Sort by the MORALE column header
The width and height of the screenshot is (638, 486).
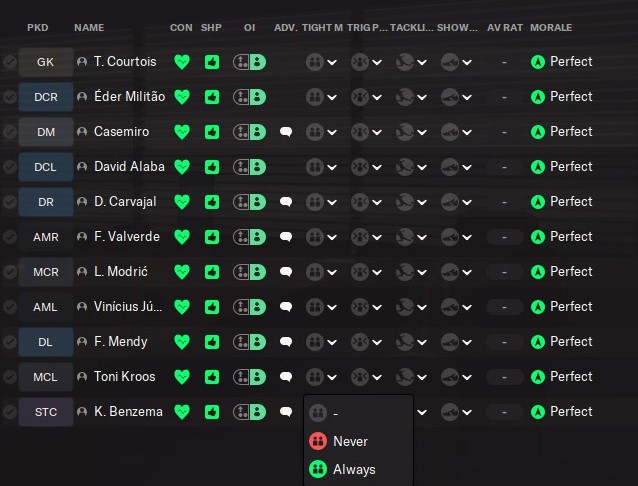(552, 27)
